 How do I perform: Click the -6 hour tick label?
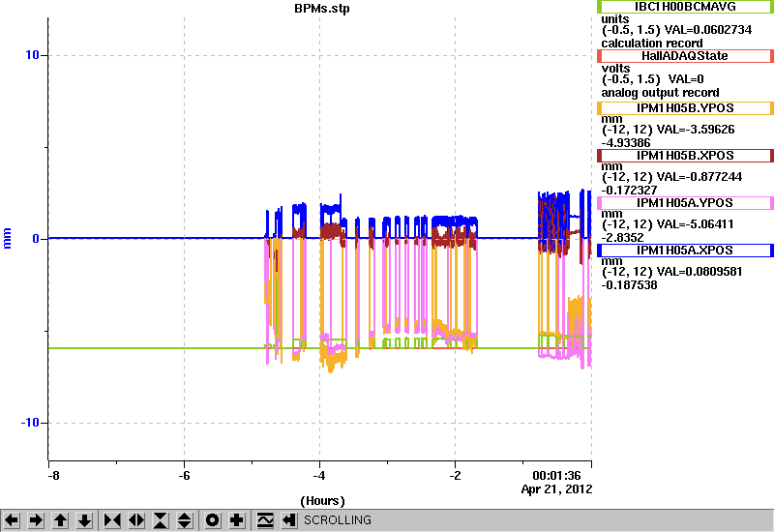click(184, 476)
